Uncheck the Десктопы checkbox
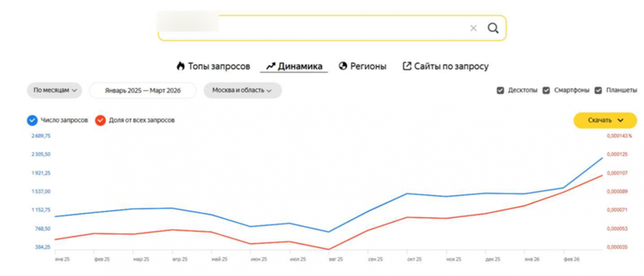Viewport: 644px width, 276px height. click(500, 91)
